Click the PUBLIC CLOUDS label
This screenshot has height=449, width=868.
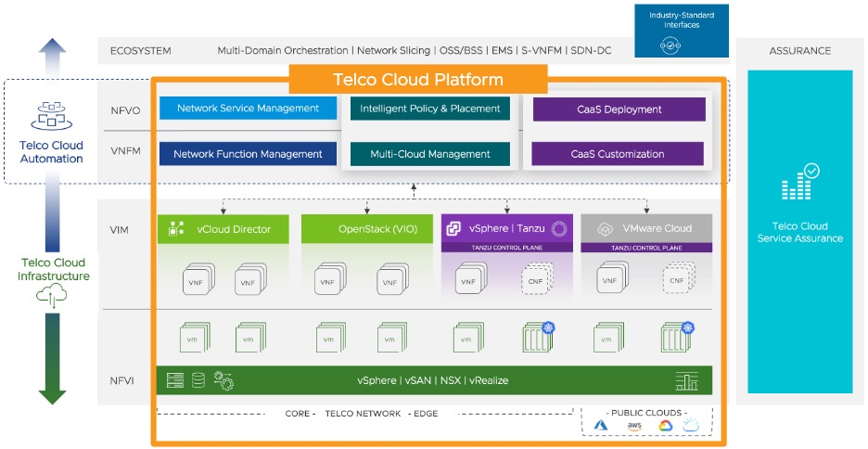pos(646,413)
